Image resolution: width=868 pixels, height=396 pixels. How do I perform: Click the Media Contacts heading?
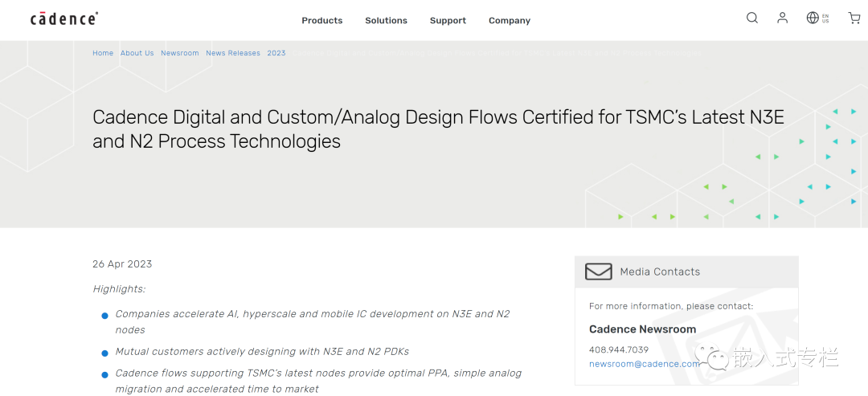(660, 271)
